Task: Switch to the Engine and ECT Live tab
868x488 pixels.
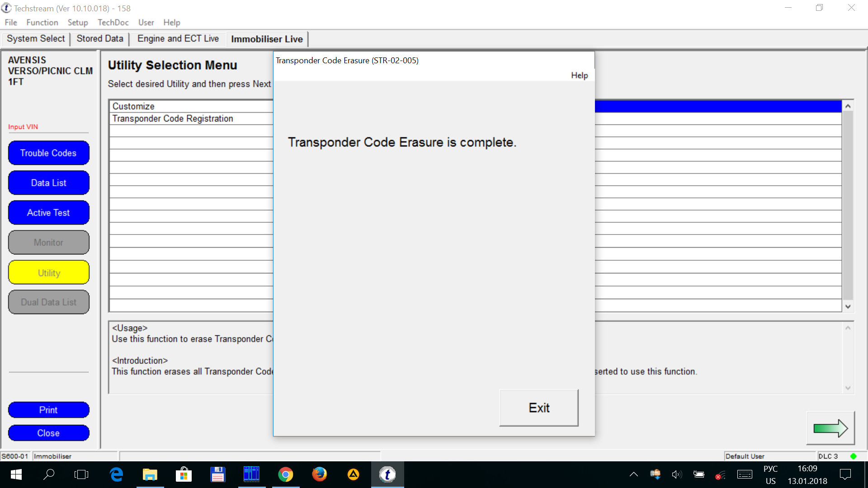Action: tap(179, 39)
